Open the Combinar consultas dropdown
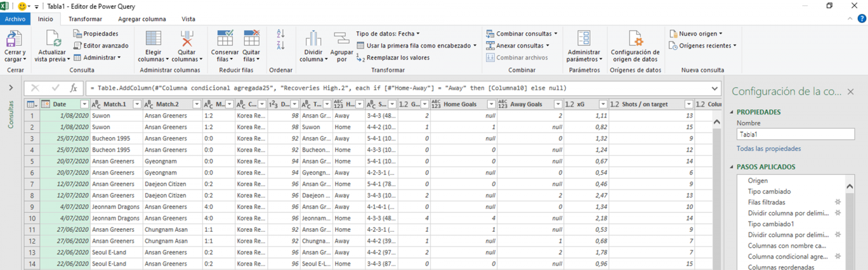The width and height of the screenshot is (868, 270). point(522,34)
